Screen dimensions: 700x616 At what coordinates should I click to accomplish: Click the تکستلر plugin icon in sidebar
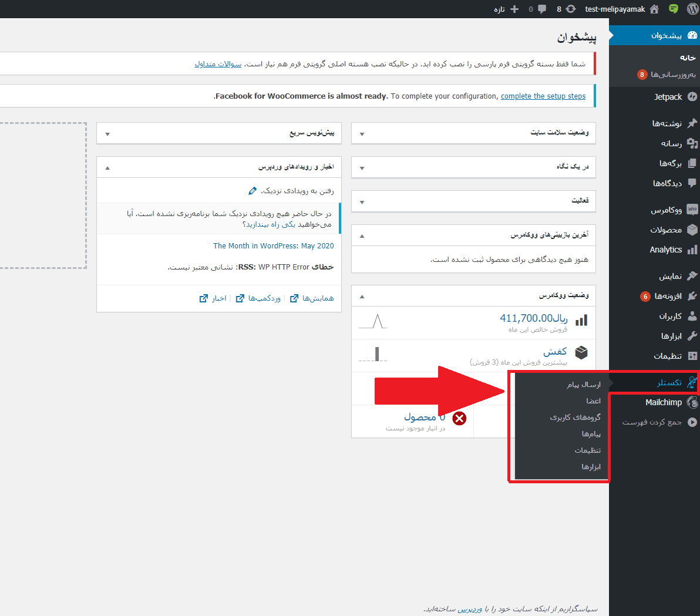click(x=692, y=381)
